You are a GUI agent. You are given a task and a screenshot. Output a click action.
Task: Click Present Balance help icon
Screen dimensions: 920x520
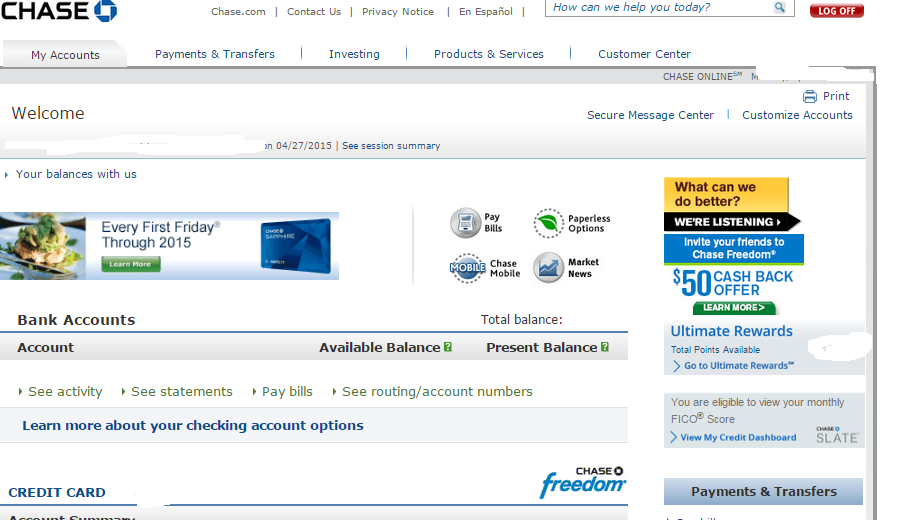(x=605, y=347)
